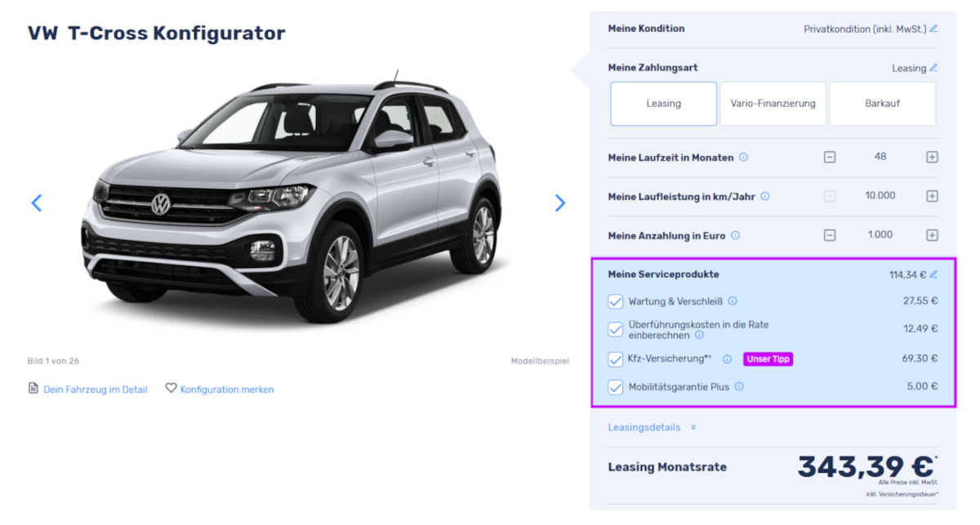Viewport: 980px width, 525px height.
Task: Uncheck Kfz-Versicherung checkbox
Action: pyautogui.click(x=616, y=358)
